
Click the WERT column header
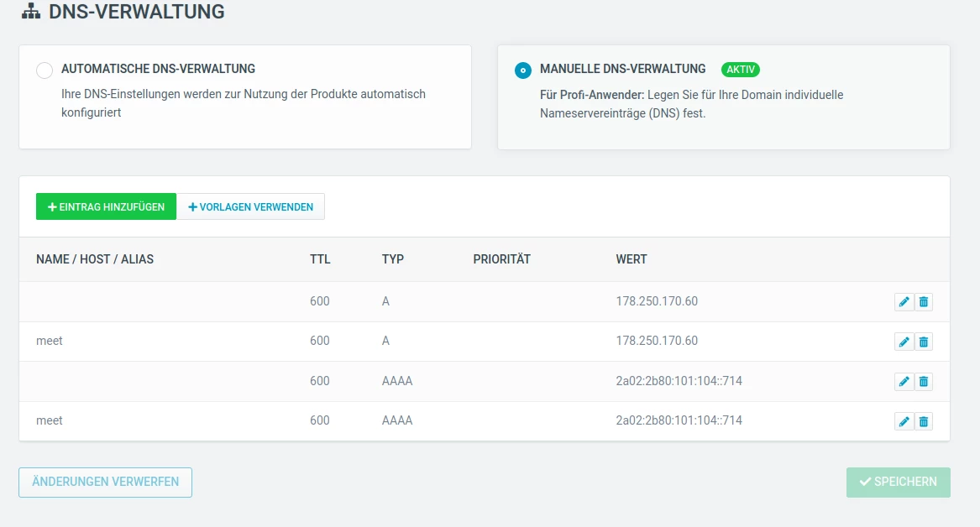(631, 259)
